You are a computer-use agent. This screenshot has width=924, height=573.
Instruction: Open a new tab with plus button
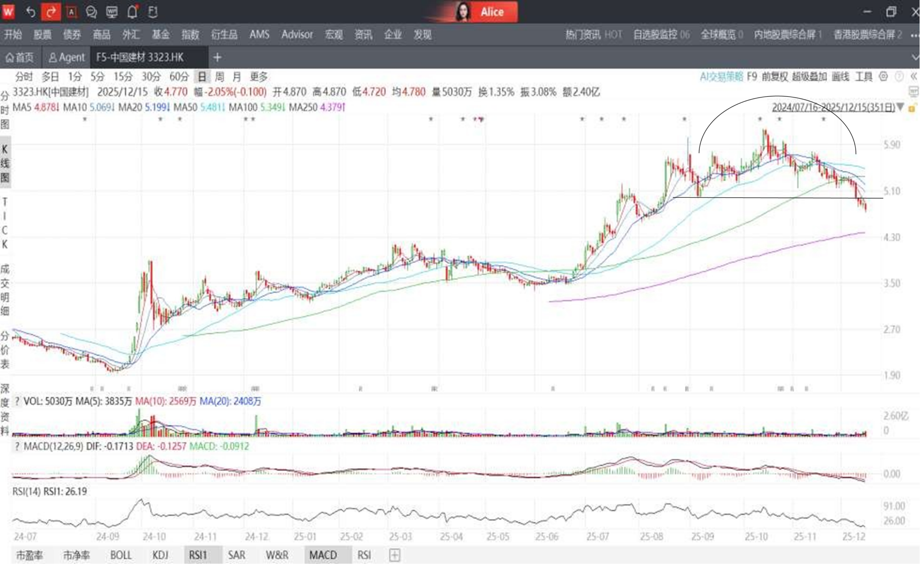(x=217, y=58)
